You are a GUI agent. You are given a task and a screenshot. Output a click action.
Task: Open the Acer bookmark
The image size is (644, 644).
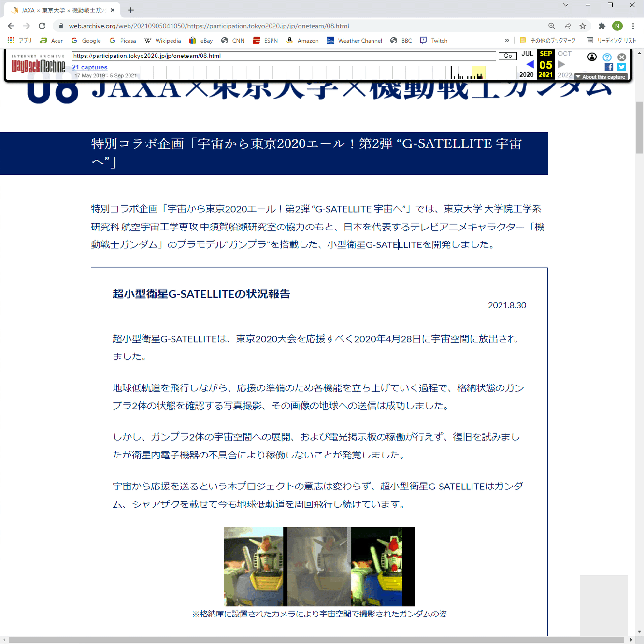[51, 41]
